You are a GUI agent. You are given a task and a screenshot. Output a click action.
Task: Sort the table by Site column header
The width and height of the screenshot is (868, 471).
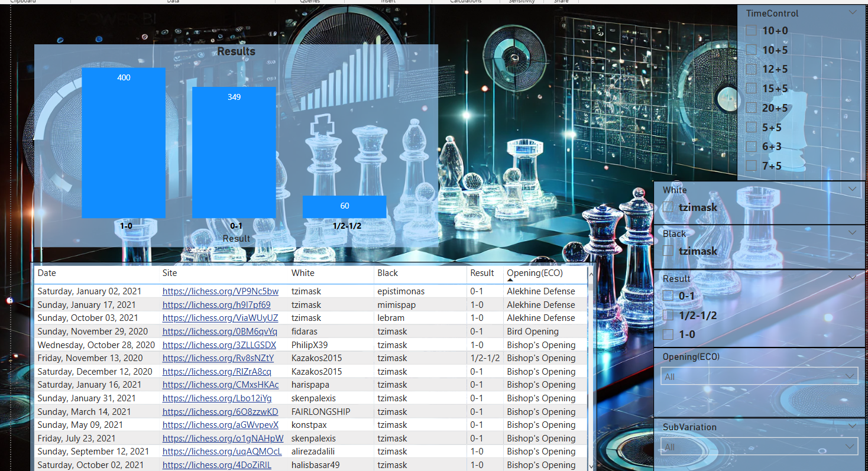point(170,273)
